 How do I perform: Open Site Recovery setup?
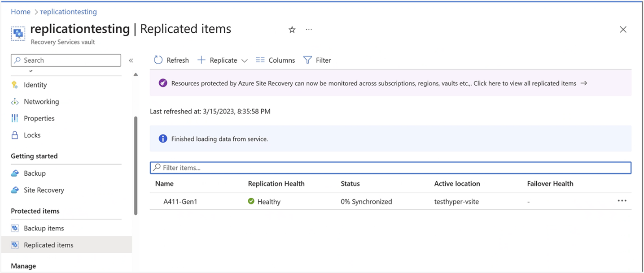tap(44, 190)
